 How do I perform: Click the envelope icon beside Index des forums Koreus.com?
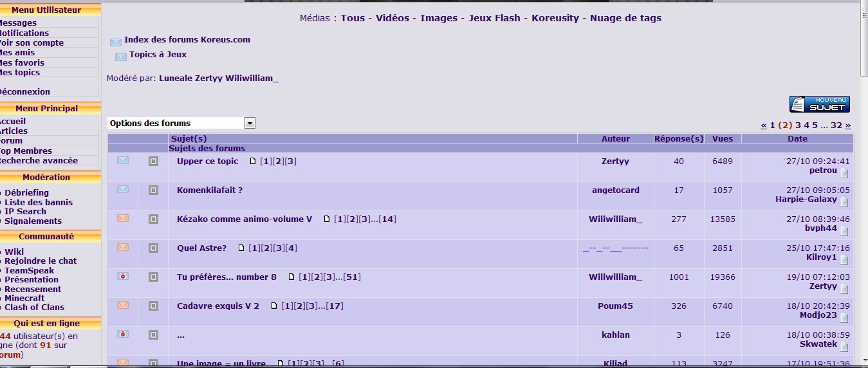click(x=116, y=42)
